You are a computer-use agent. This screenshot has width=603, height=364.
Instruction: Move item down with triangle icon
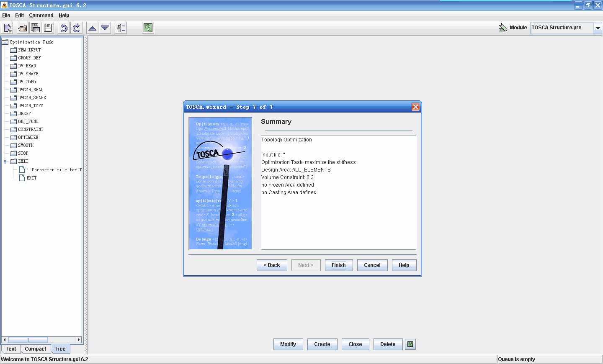tap(105, 28)
